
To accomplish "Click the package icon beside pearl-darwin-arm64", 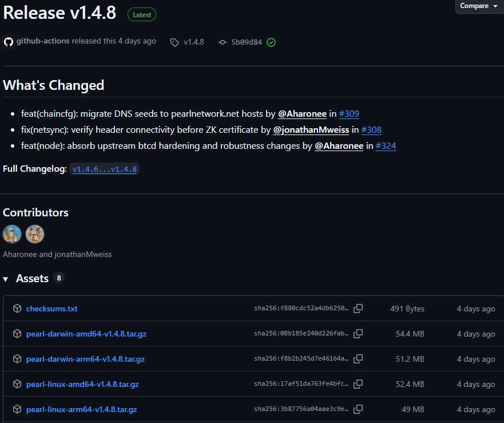I will (17, 359).
